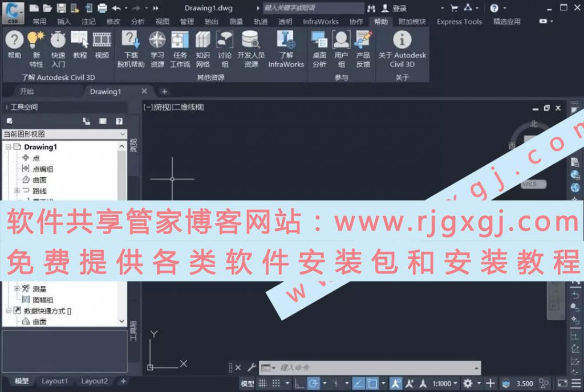Open the C3D application menu button
This screenshot has width=584, height=392.
point(13,13)
